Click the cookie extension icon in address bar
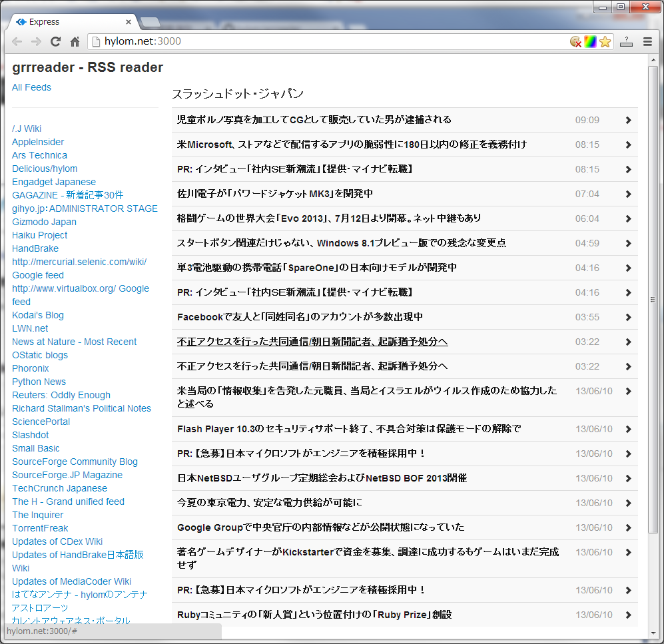The width and height of the screenshot is (664, 644). 575,41
